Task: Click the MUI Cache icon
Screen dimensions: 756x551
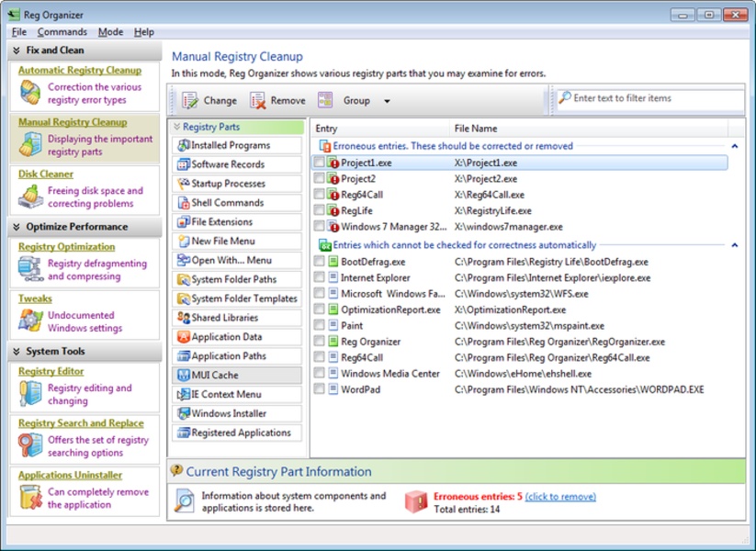Action: pyautogui.click(x=183, y=375)
